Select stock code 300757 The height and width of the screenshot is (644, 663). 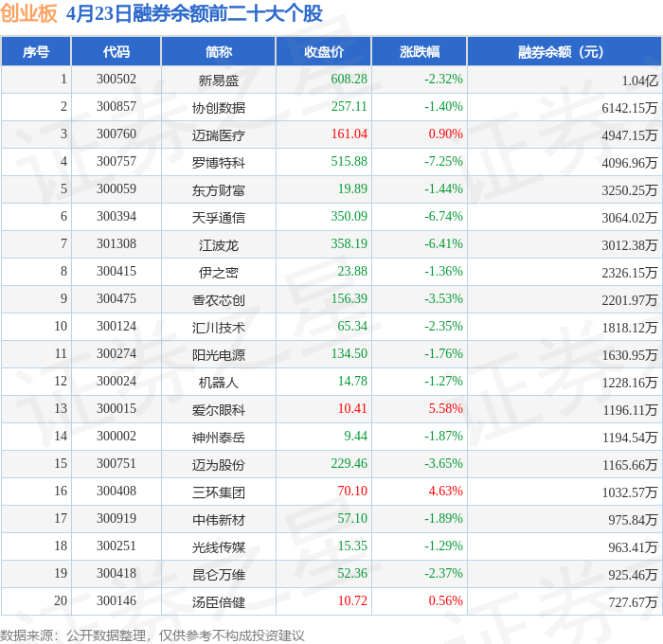pyautogui.click(x=116, y=162)
